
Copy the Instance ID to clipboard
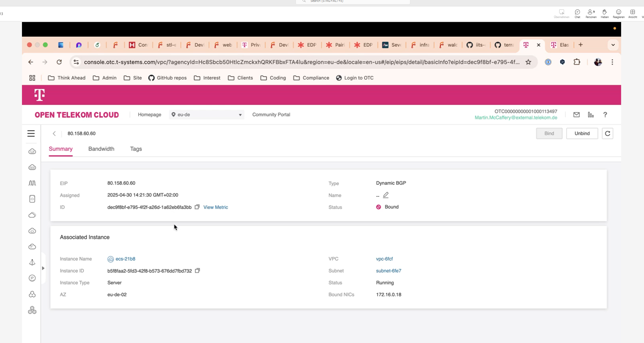[197, 271]
